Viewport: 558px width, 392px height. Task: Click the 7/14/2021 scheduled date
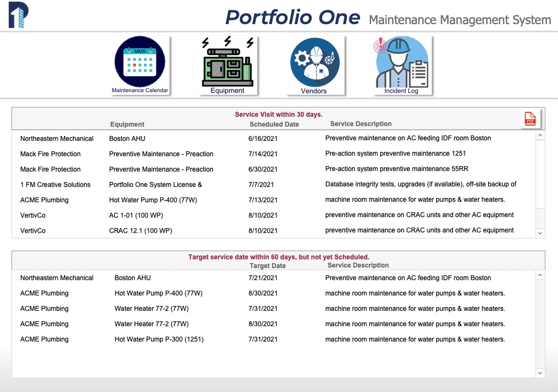tap(263, 154)
